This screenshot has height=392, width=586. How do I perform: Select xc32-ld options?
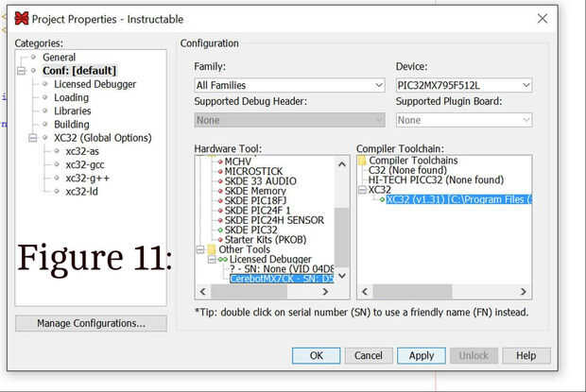click(82, 192)
